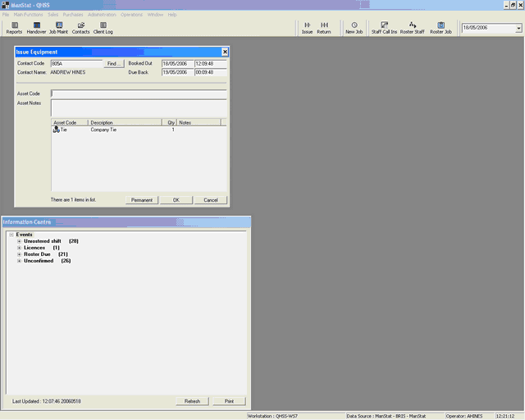The width and height of the screenshot is (525, 420).
Task: Click the Issue equipment toolbar icon
Action: point(307,28)
